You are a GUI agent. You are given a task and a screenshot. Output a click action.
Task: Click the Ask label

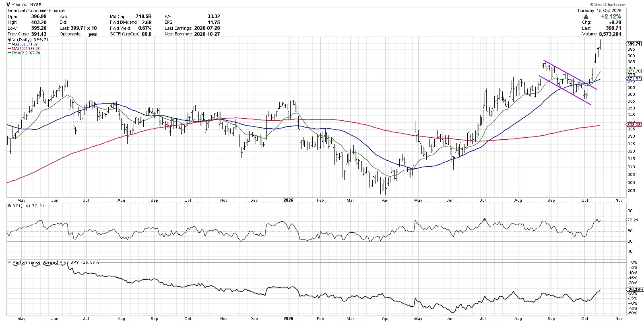click(x=64, y=17)
